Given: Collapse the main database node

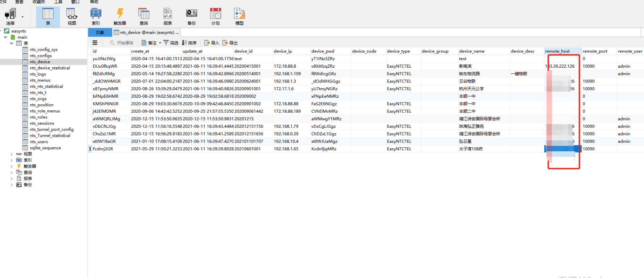Looking at the screenshot, I should pos(5,37).
